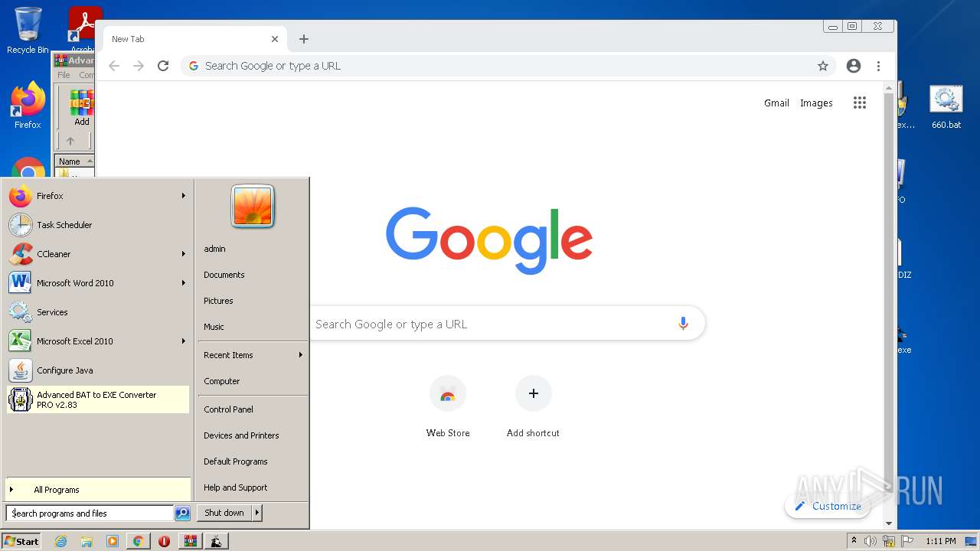Open CCleaner from the Start menu

(97, 254)
